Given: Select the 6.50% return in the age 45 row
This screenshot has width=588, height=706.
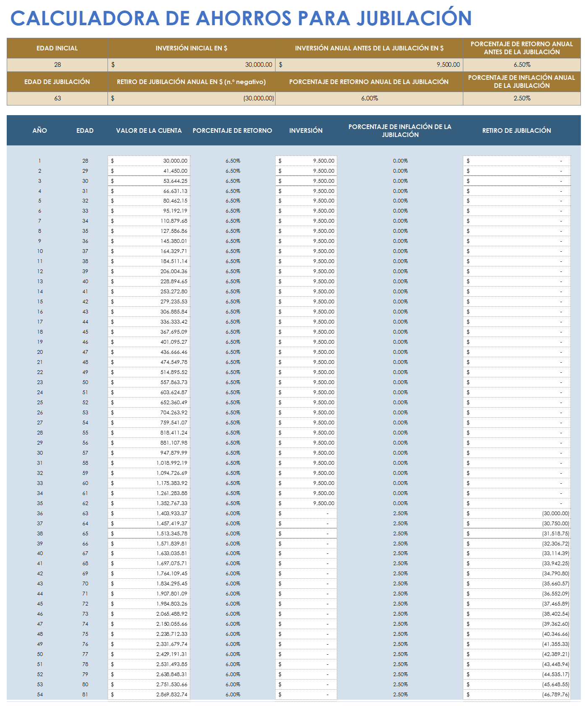Looking at the screenshot, I should point(233,332).
